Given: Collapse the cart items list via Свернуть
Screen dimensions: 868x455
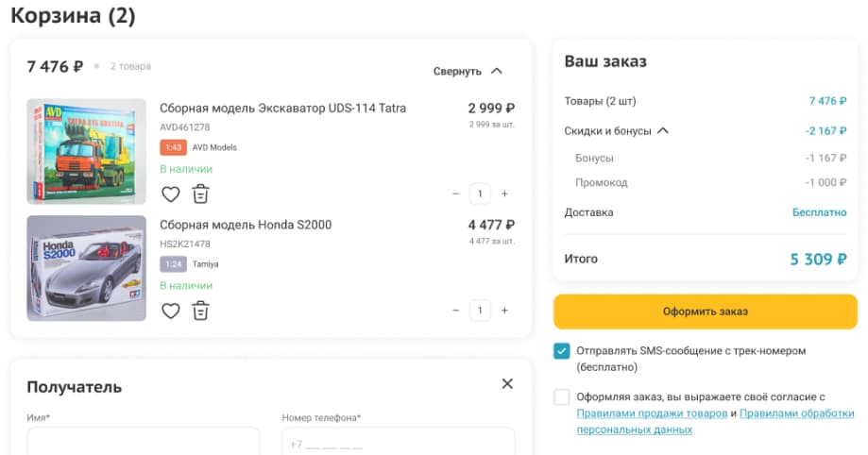Looking at the screenshot, I should 468,71.
